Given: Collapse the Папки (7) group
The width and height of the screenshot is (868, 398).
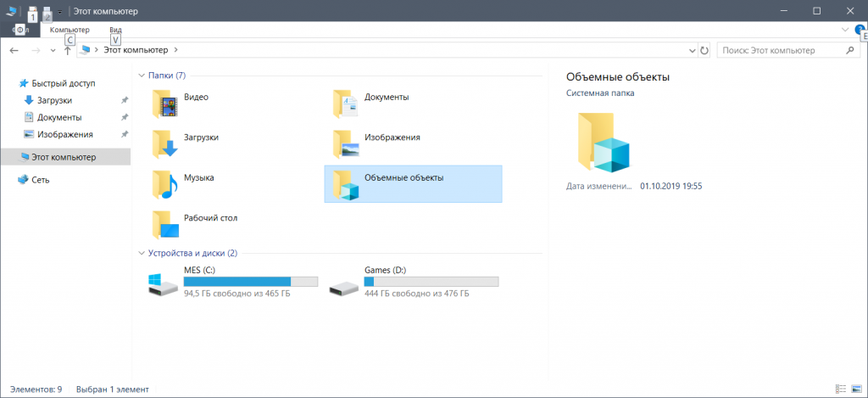Looking at the screenshot, I should coord(141,76).
